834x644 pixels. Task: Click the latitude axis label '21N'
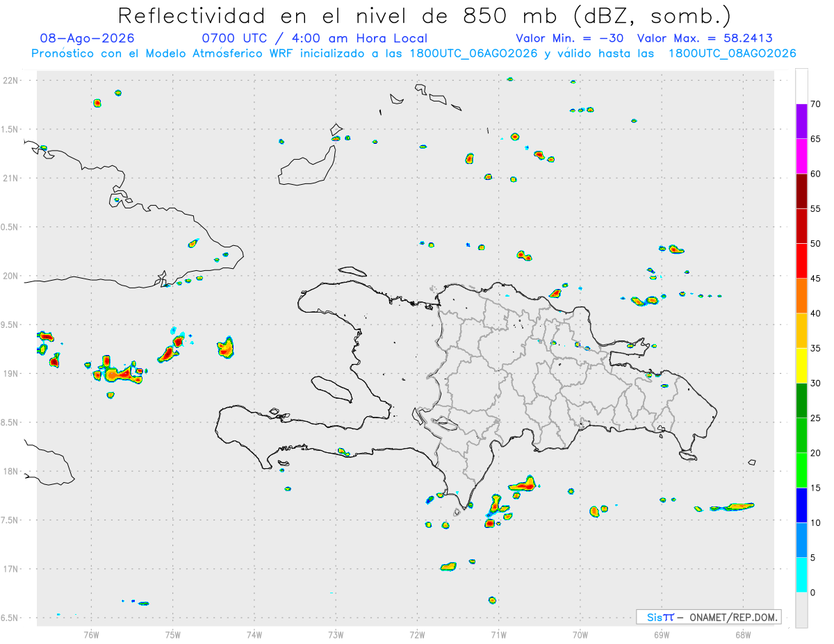pyautogui.click(x=12, y=179)
